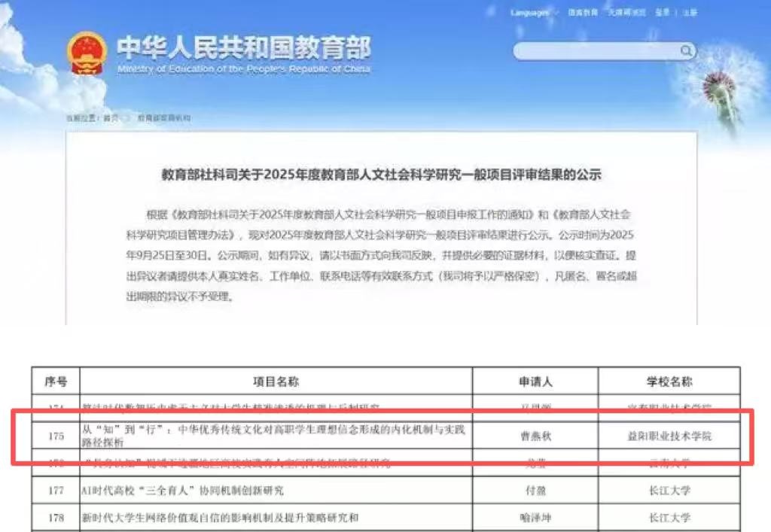Click the announcement headline about 2025年度 项目评审结果
This screenshot has width=771, height=532.
click(382, 175)
